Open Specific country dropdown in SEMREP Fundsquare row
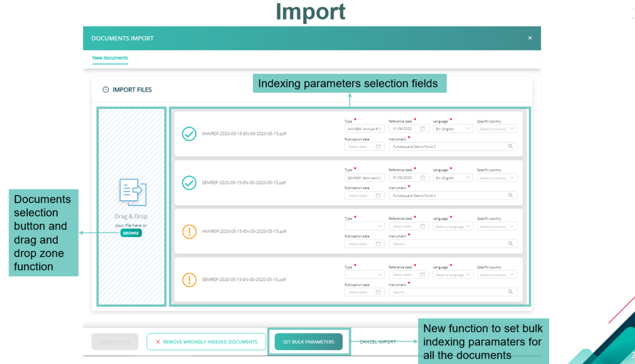The width and height of the screenshot is (635, 364). tap(497, 178)
